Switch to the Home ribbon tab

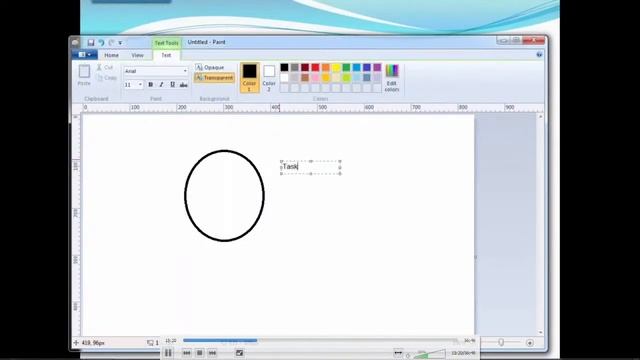tap(111, 55)
